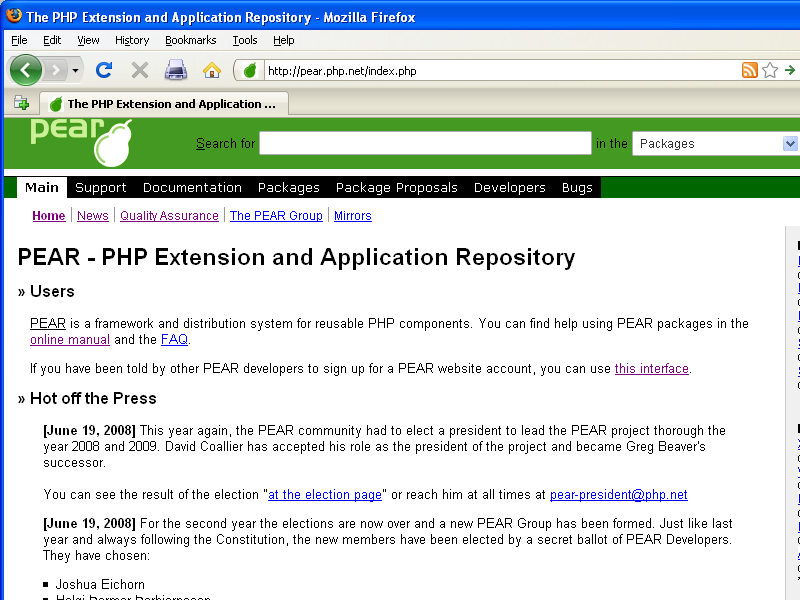The height and width of the screenshot is (600, 800).
Task: Open the Tools menu
Action: point(245,40)
